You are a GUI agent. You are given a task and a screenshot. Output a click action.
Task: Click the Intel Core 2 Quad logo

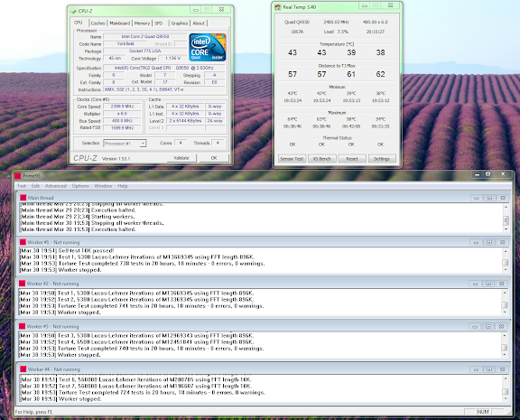[208, 47]
